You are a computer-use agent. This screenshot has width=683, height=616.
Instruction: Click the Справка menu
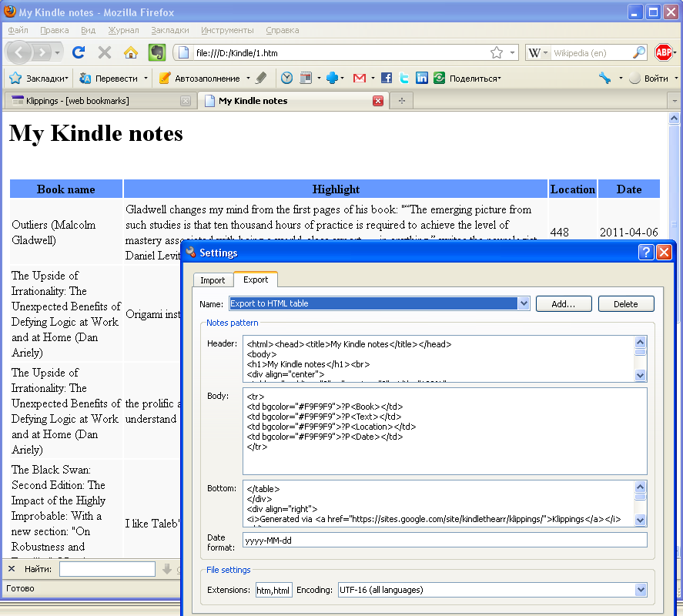click(283, 30)
